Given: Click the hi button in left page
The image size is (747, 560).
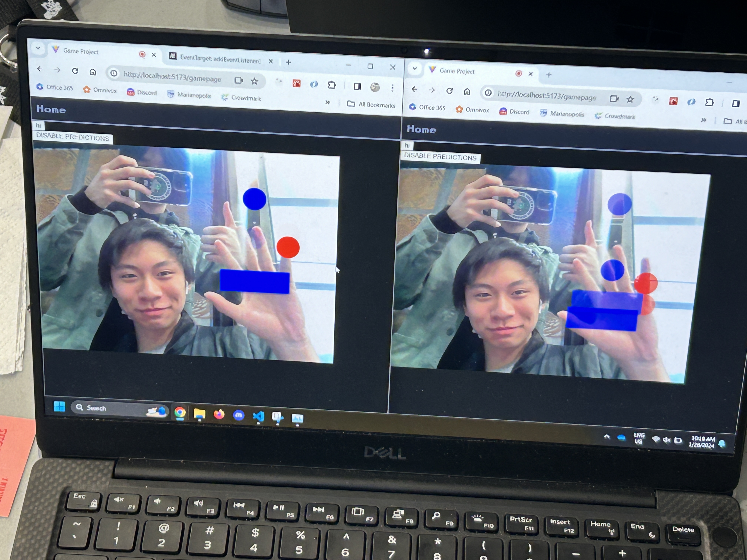Looking at the screenshot, I should [39, 126].
